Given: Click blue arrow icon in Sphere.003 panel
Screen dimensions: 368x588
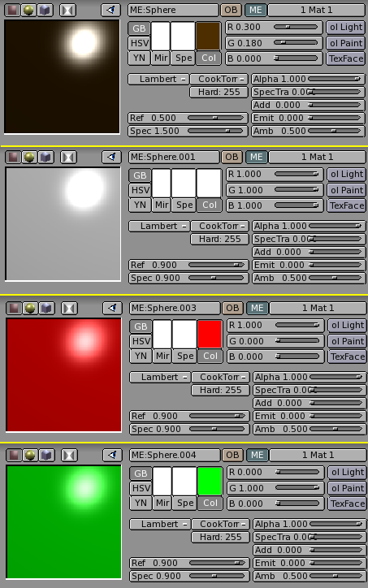Looking at the screenshot, I should 113,309.
